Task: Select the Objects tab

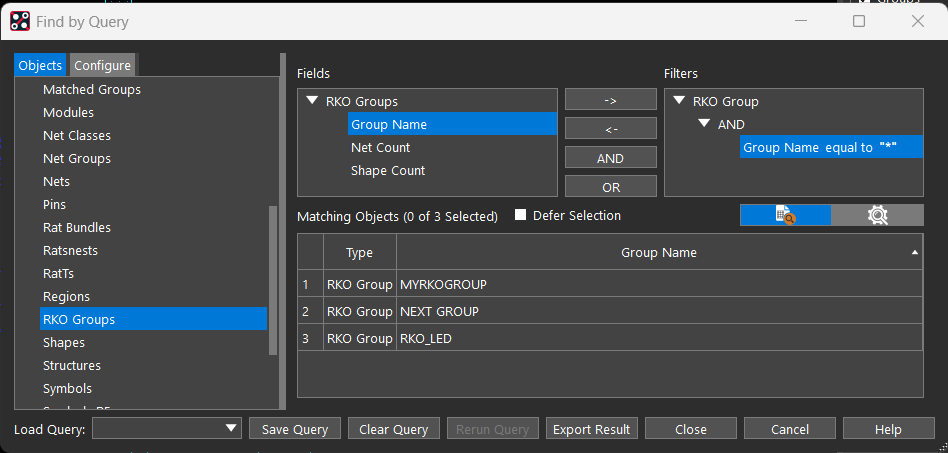Action: [40, 65]
